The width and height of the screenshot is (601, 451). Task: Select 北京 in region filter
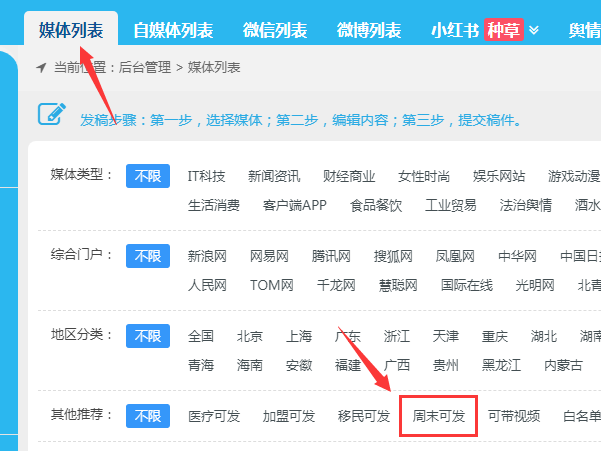(250, 336)
